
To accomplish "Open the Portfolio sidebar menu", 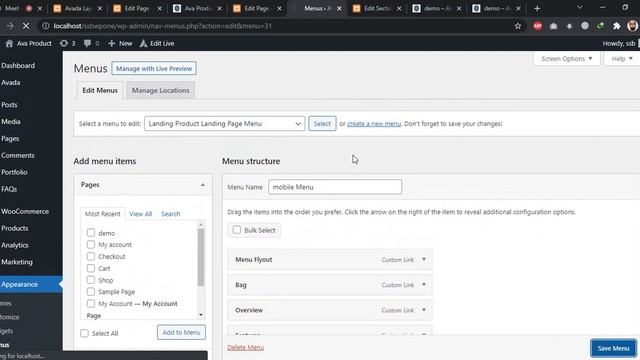I will [14, 172].
